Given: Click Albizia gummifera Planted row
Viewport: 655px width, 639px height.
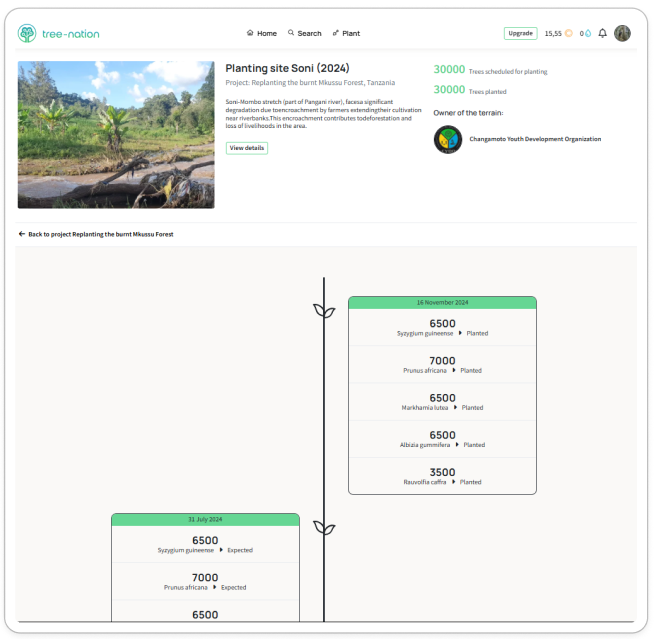Looking at the screenshot, I should click(442, 439).
